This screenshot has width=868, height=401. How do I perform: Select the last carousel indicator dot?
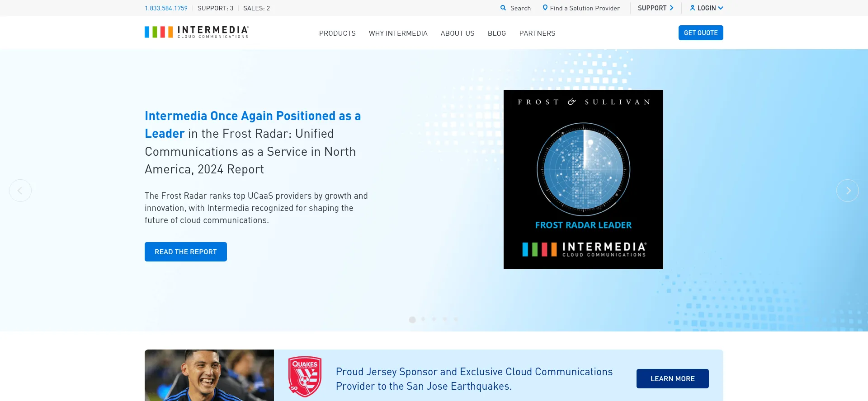tap(456, 319)
